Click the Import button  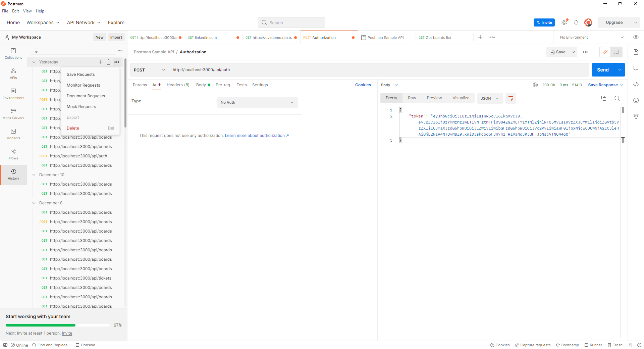(x=116, y=37)
